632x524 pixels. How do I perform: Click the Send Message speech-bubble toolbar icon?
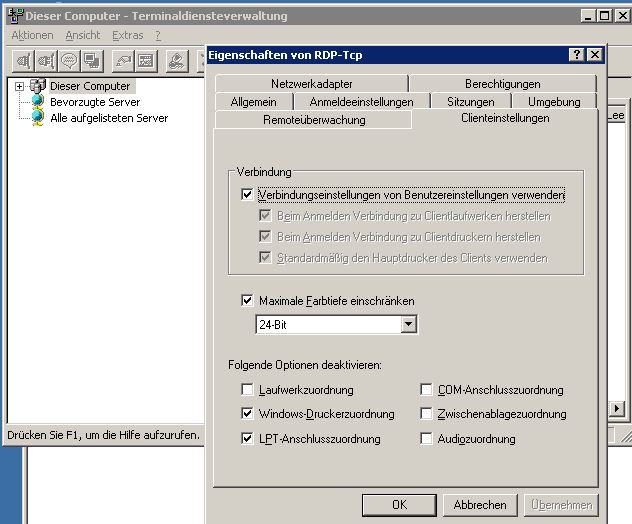coord(69,61)
